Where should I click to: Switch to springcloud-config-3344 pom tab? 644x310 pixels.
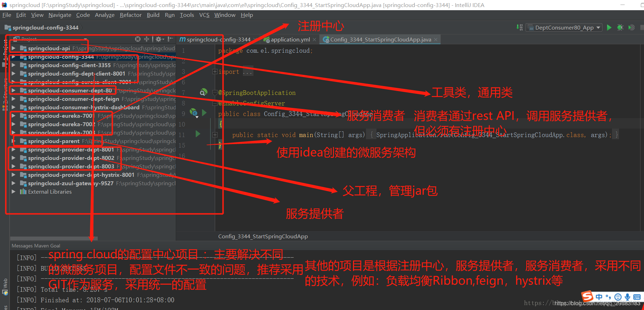coord(218,39)
